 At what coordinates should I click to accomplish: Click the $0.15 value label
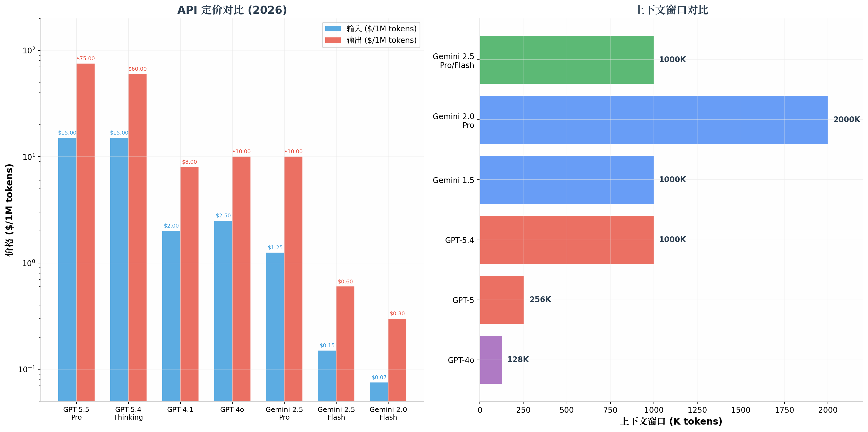tap(327, 345)
